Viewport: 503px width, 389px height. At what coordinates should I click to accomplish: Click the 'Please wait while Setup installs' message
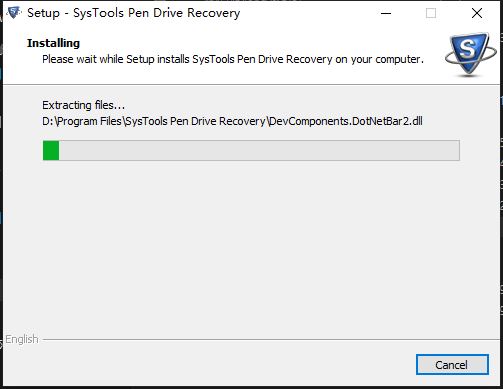pyautogui.click(x=233, y=59)
